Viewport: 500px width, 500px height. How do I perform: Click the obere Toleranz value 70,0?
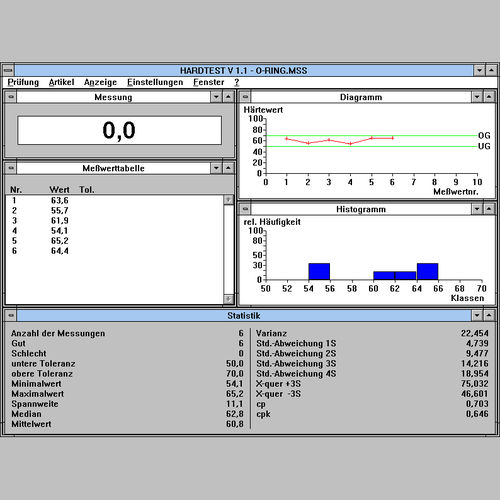[235, 374]
